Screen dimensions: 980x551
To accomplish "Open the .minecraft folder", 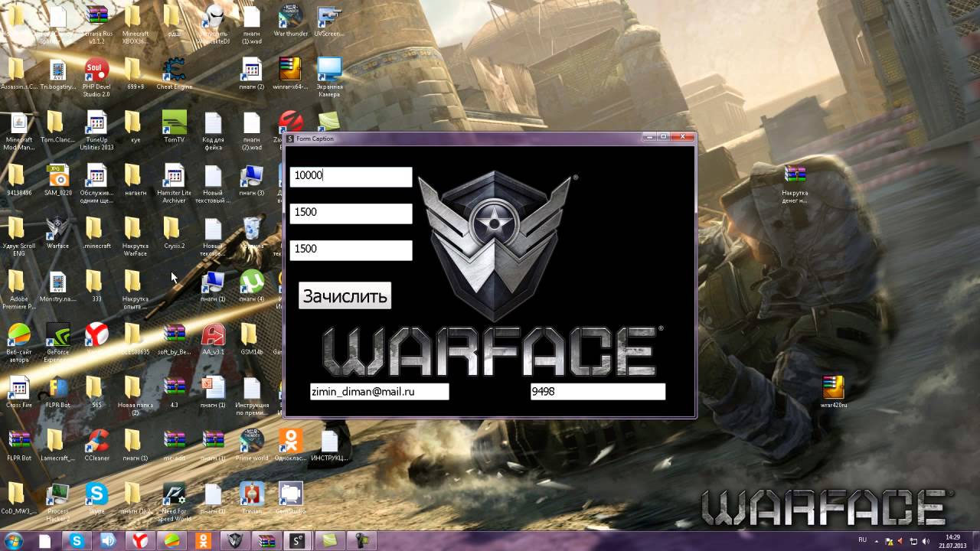I will tap(96, 233).
